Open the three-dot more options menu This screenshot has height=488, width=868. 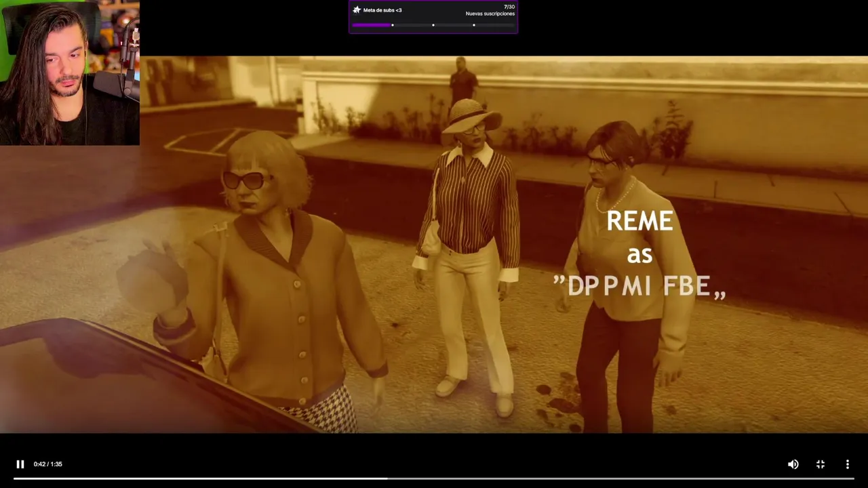(847, 464)
